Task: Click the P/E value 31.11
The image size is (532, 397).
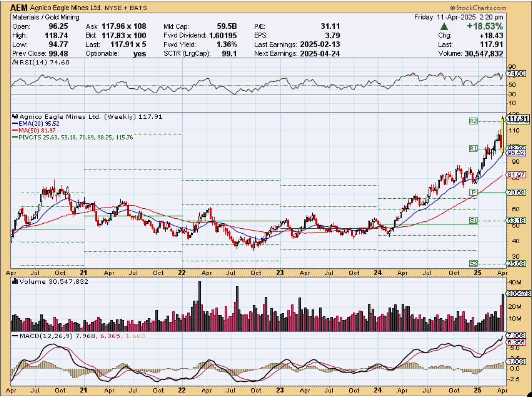Action: pyautogui.click(x=330, y=26)
